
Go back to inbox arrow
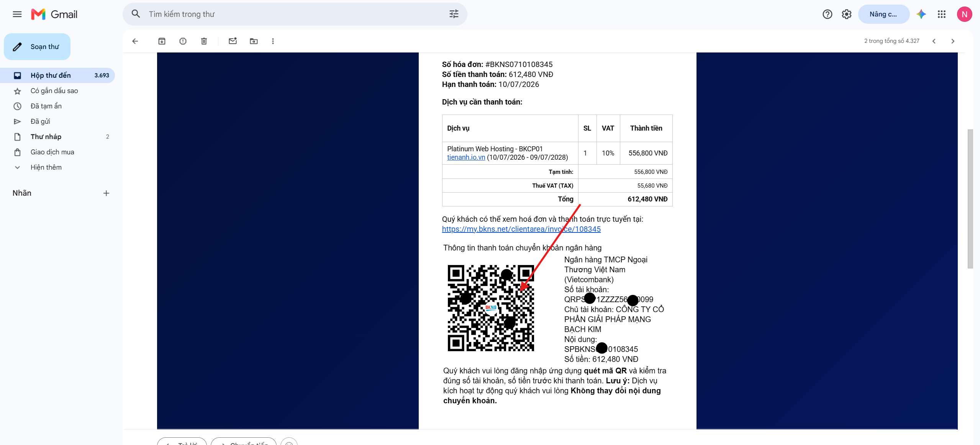135,41
